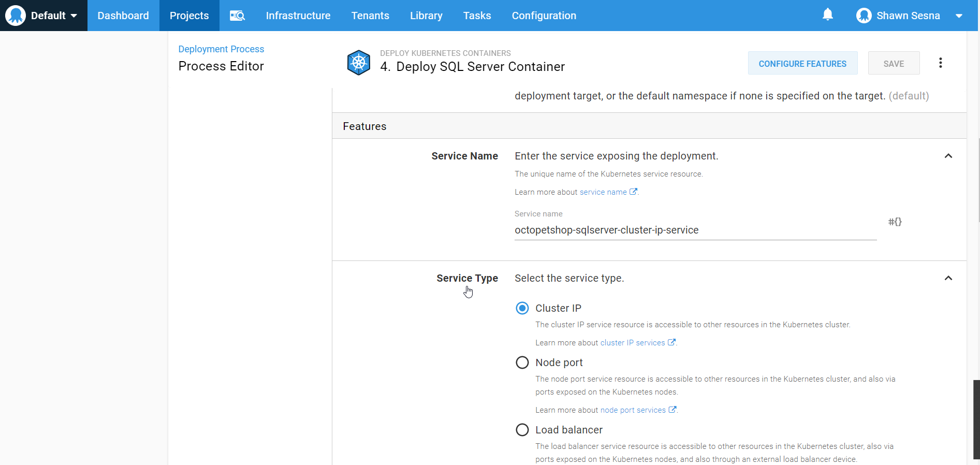Click the Configure Features button
This screenshot has width=980, height=465.
(802, 63)
